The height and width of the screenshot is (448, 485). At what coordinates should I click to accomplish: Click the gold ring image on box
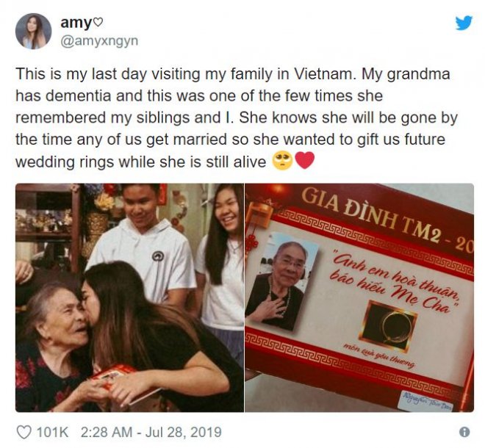coord(390,326)
